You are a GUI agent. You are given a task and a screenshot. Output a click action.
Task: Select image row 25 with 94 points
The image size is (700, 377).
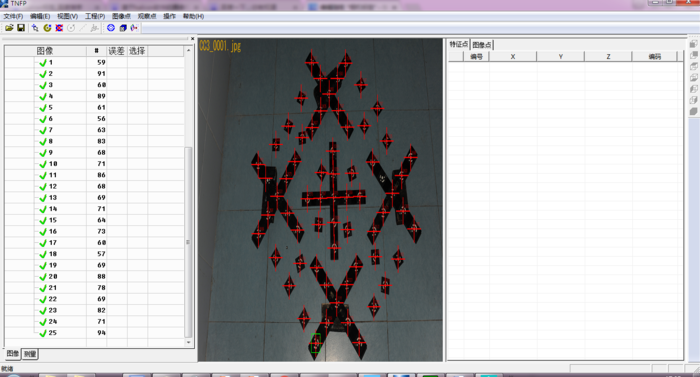(94, 333)
